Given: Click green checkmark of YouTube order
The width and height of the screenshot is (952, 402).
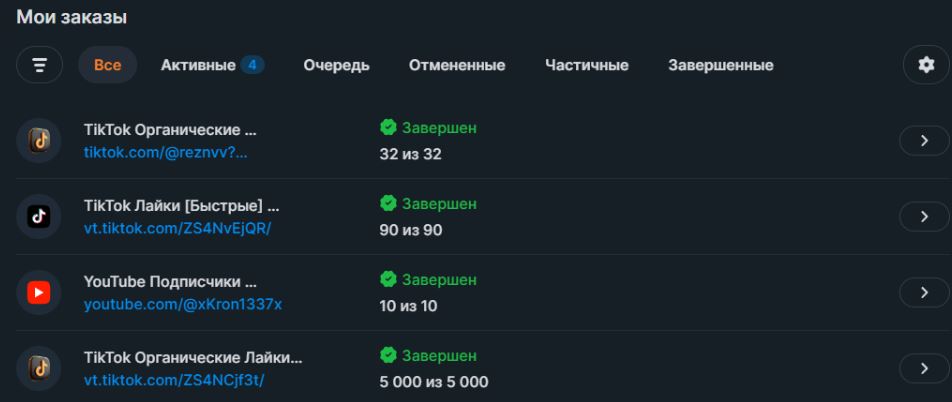Looking at the screenshot, I should [388, 279].
